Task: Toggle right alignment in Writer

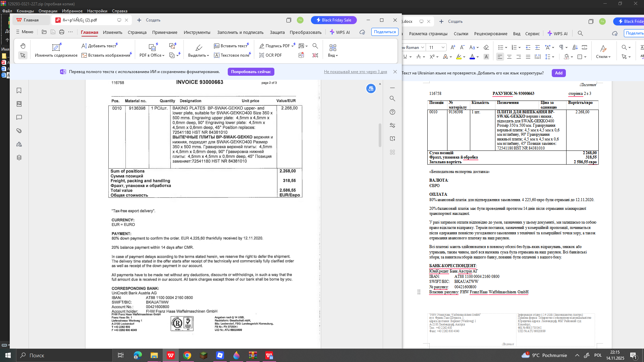Action: (519, 57)
